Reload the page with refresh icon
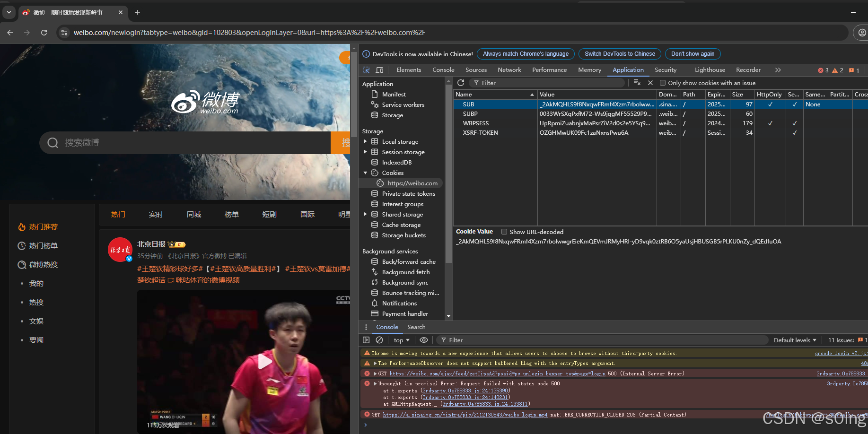This screenshot has width=868, height=434. pos(44,33)
